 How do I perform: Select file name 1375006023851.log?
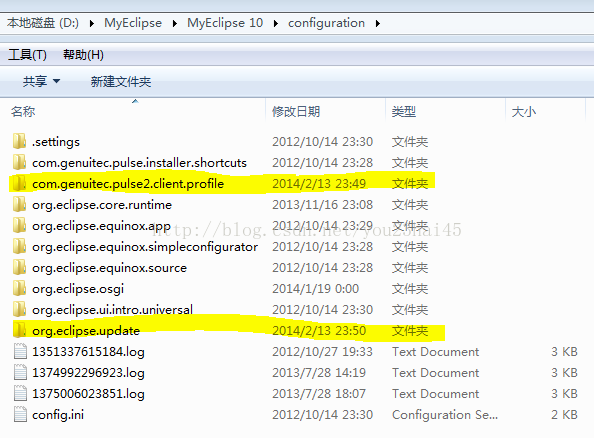tap(88, 394)
